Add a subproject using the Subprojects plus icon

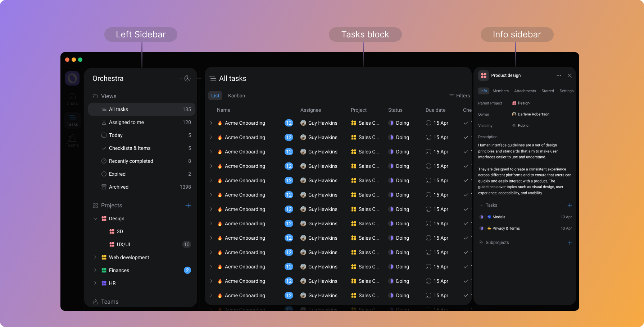[x=570, y=243]
